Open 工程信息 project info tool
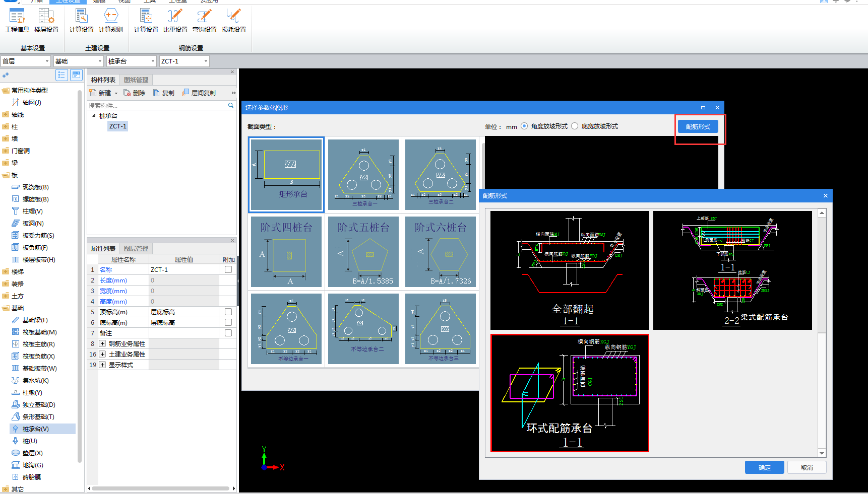 tap(17, 21)
